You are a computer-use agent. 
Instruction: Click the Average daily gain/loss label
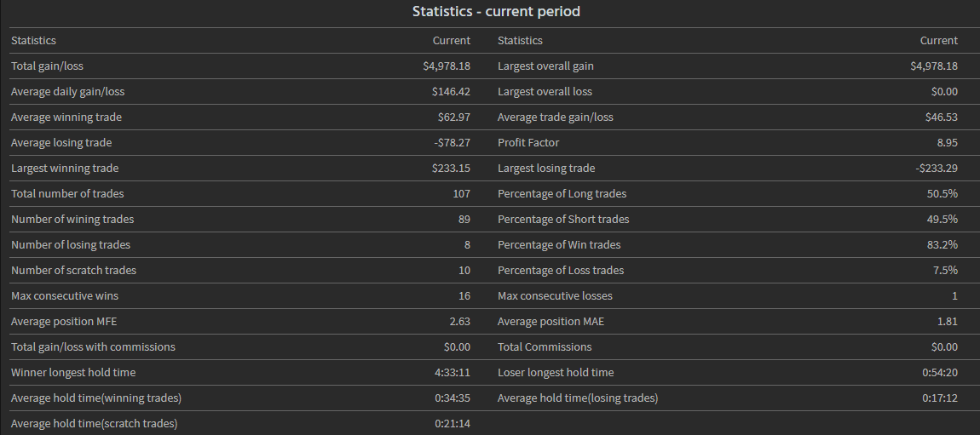point(67,92)
